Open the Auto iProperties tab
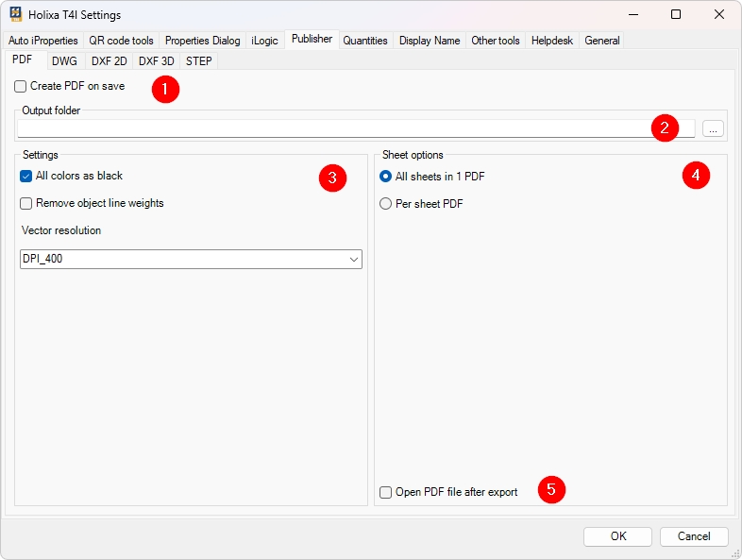The width and height of the screenshot is (742, 560). point(43,41)
